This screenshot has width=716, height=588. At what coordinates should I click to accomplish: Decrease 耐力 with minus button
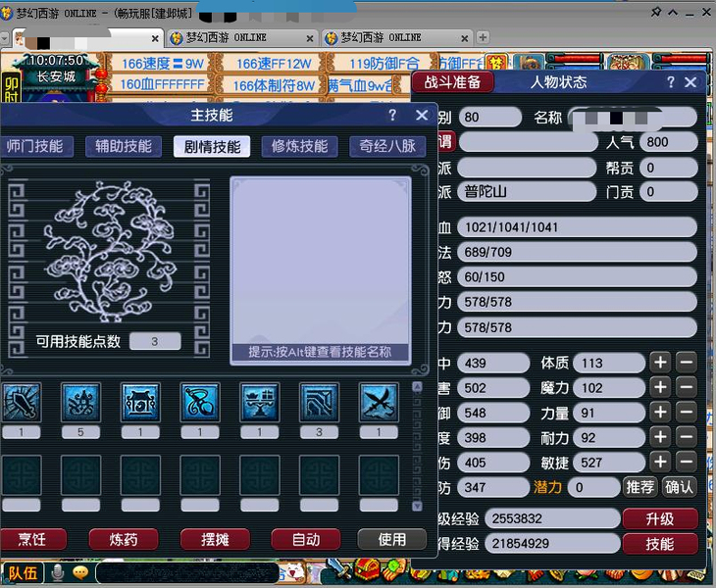coord(687,437)
